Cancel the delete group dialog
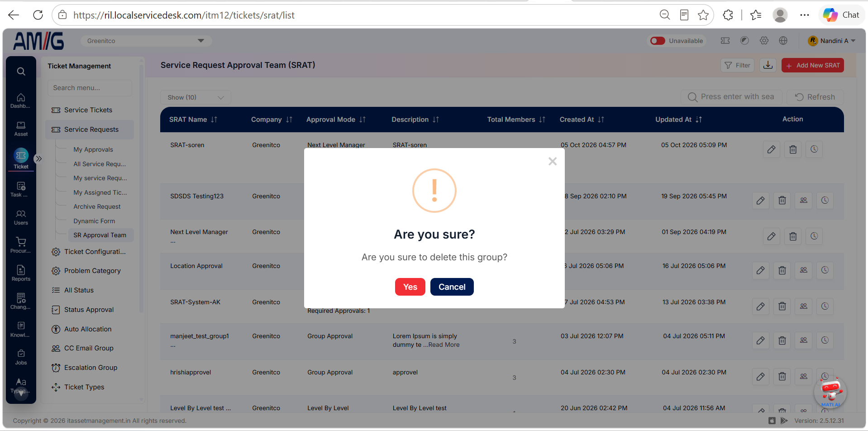 (452, 287)
